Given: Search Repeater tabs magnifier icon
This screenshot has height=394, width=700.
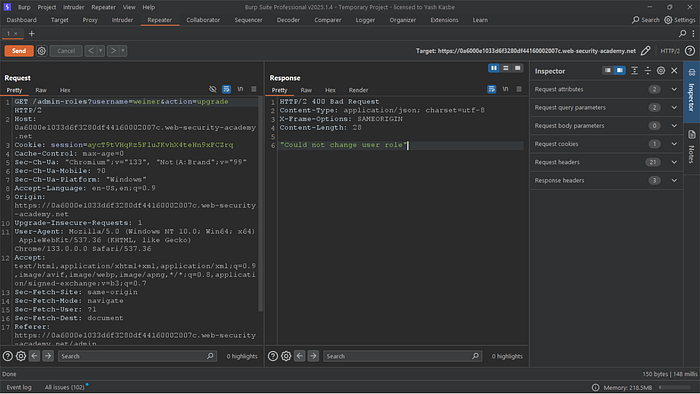Looking at the screenshot, I should tap(682, 33).
